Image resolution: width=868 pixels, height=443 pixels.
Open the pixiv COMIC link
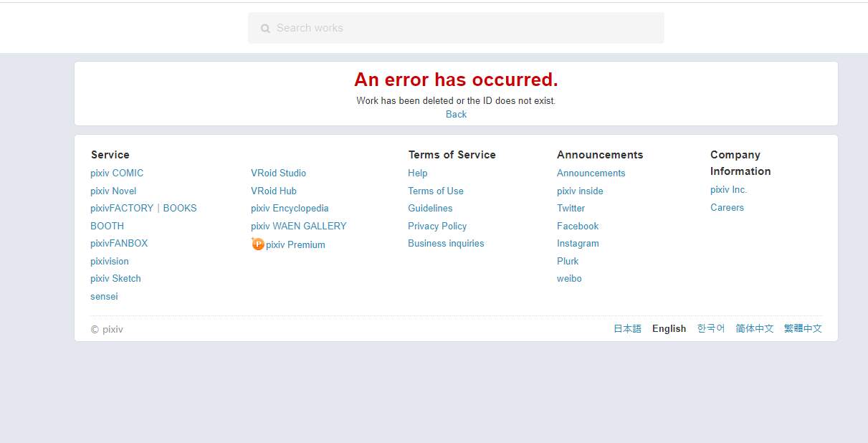[117, 173]
